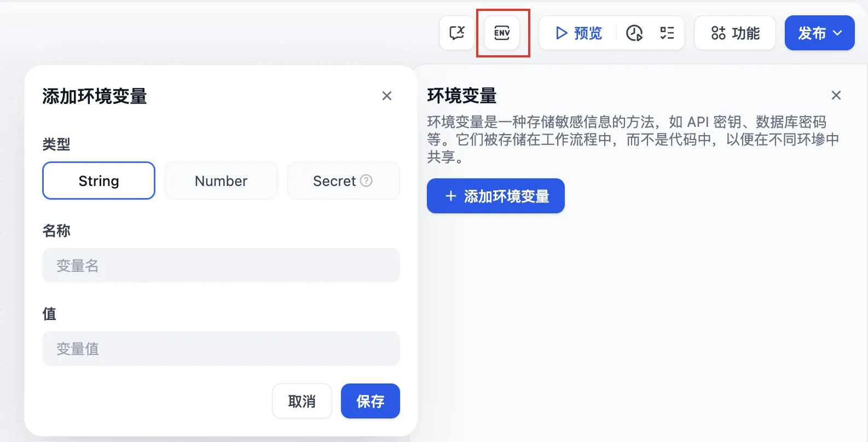The image size is (868, 442).
Task: Click the play icon on 预览
Action: 561,33
